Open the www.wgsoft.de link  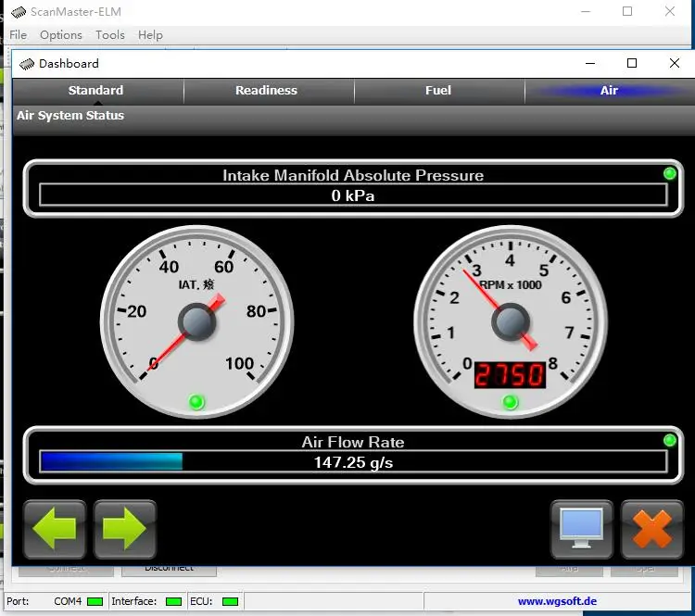pyautogui.click(x=557, y=601)
